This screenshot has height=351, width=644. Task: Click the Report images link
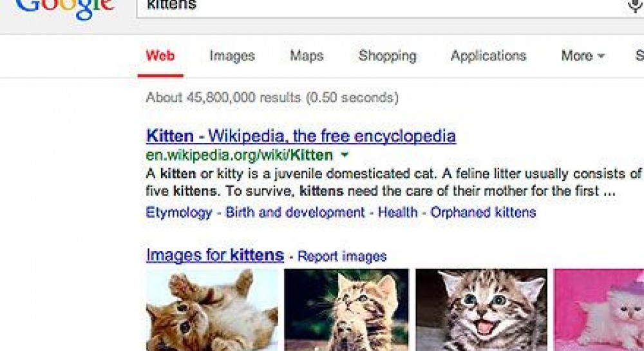coord(342,256)
